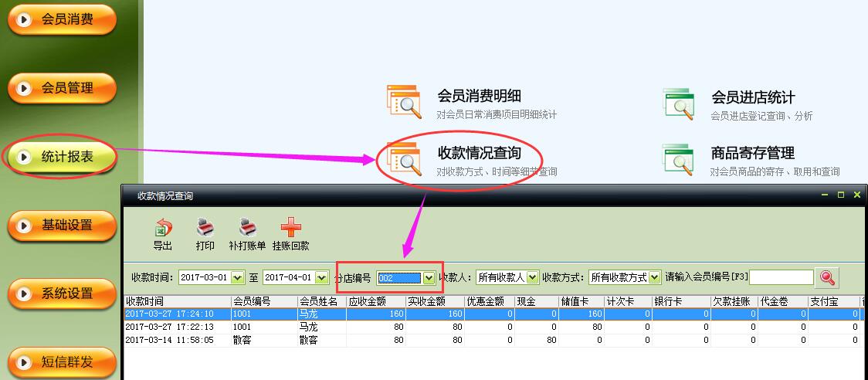Focus the 会员编号 input field

point(781,277)
